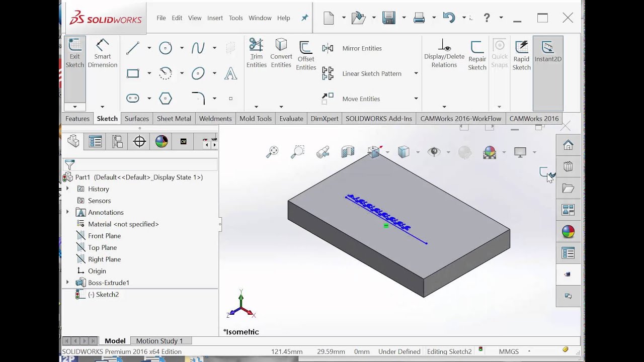Open the DimXpertManager tab
644x362 pixels.
[139, 142]
